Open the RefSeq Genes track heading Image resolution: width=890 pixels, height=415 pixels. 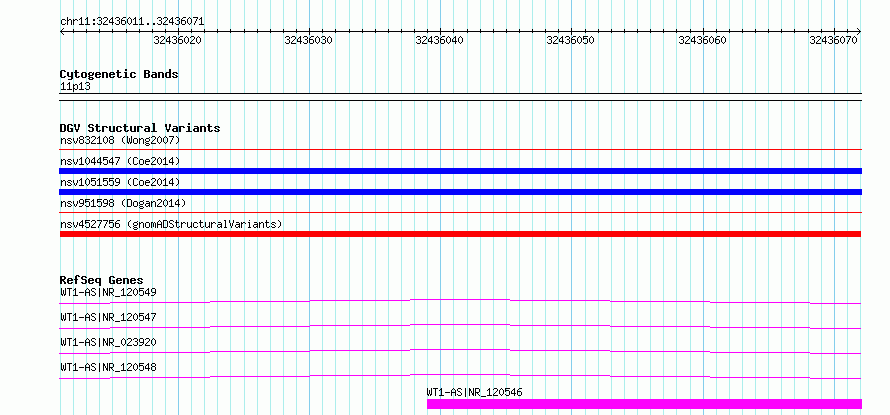102,280
